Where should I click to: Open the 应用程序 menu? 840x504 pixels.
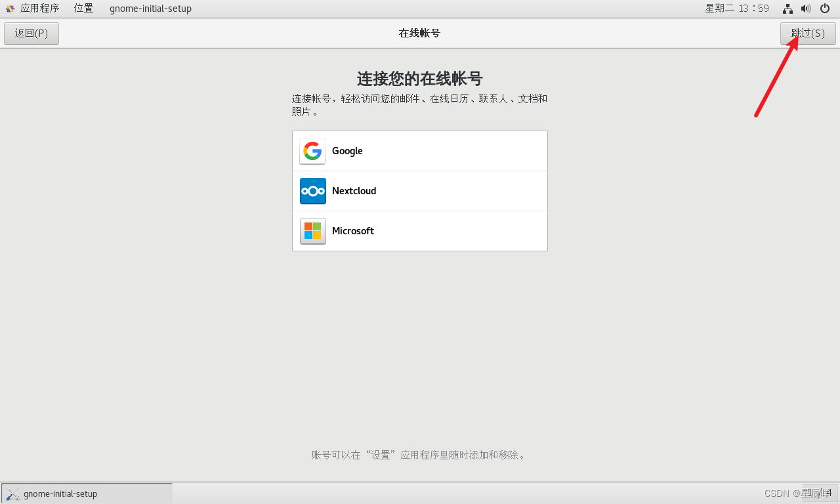pyautogui.click(x=40, y=9)
